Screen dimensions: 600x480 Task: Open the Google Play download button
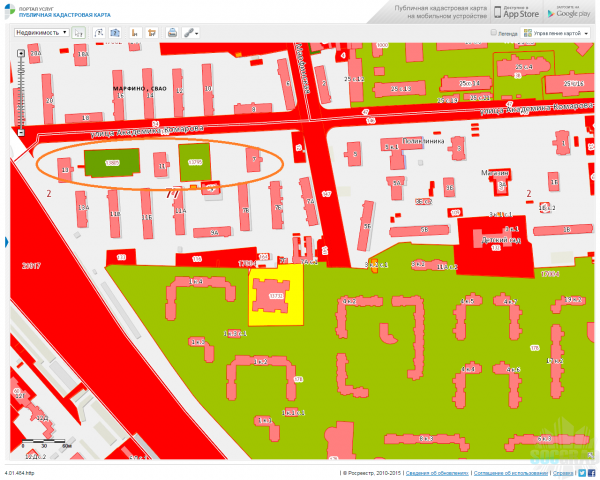(x=568, y=12)
